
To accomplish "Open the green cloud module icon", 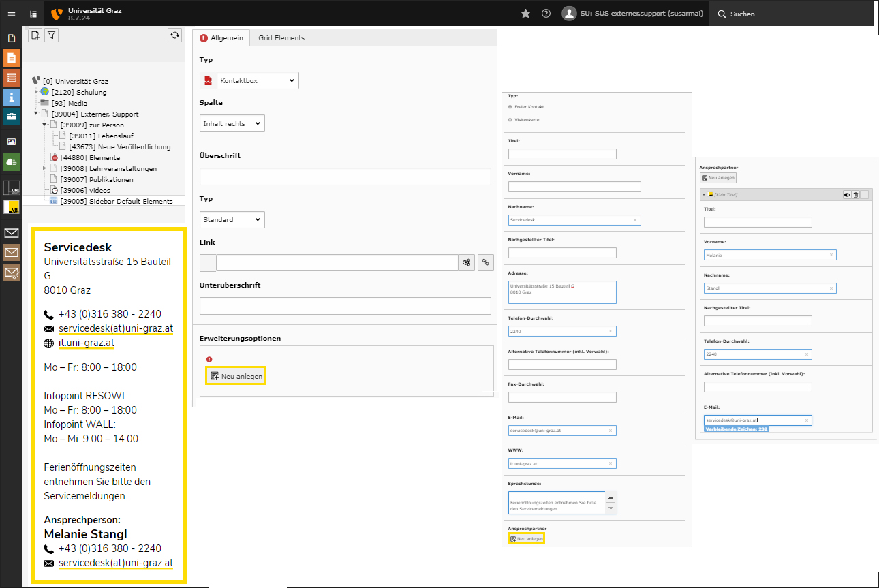I will click(12, 161).
